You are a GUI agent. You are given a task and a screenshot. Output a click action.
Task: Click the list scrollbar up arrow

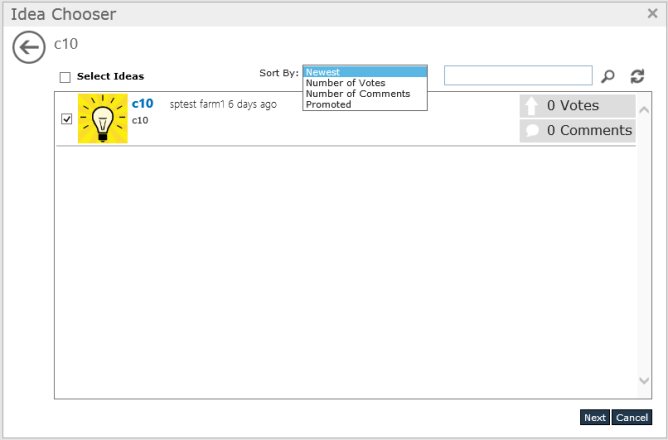pyautogui.click(x=644, y=110)
